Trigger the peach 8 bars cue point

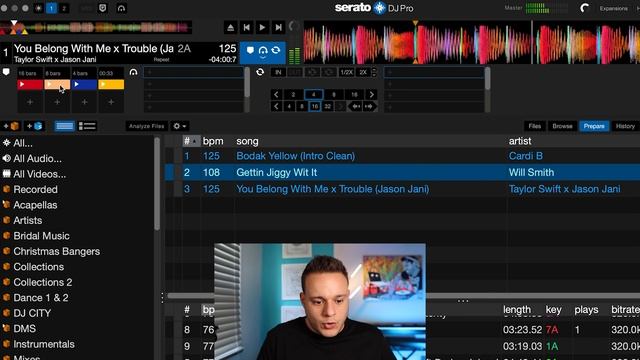57,84
